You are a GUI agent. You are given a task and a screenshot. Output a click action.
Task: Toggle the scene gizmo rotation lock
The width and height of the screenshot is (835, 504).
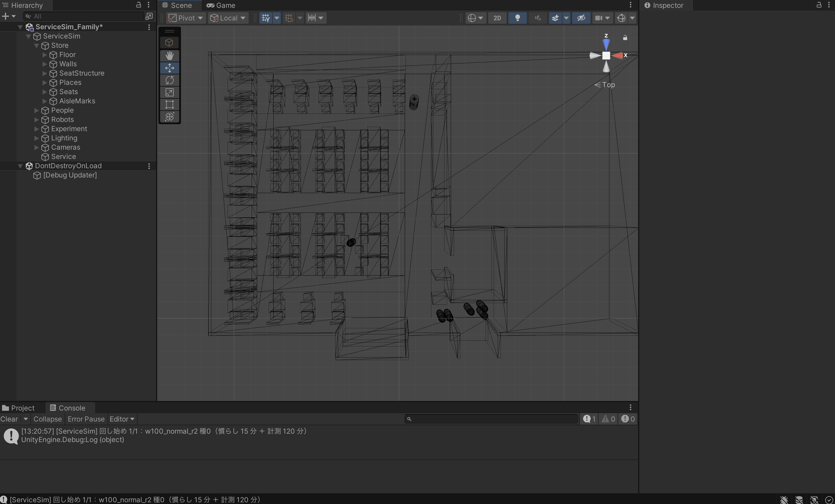(625, 38)
